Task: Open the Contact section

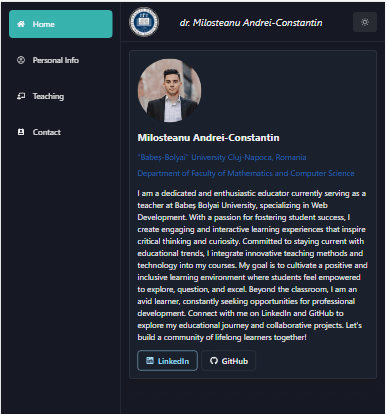Action: tap(61, 132)
